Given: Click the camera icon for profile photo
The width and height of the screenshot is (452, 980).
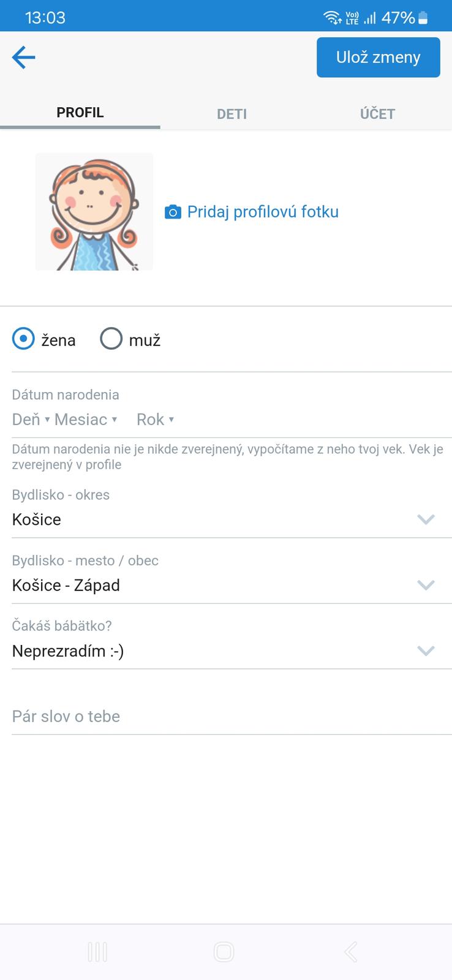Looking at the screenshot, I should click(173, 213).
